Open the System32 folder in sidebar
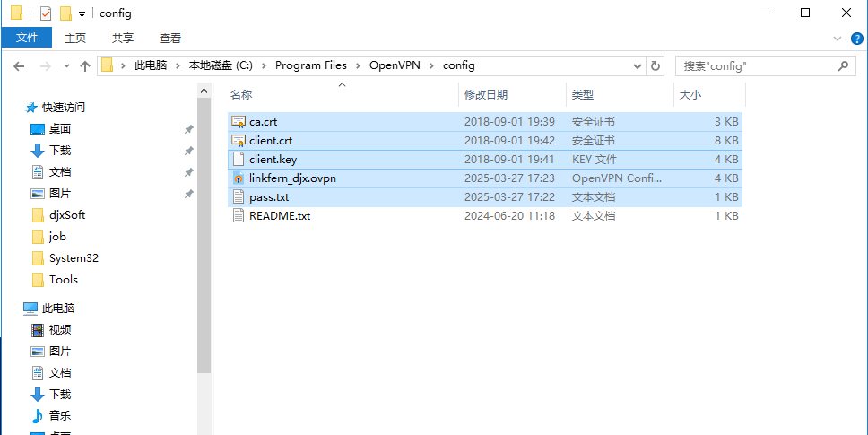This screenshot has width=868, height=435. coord(74,258)
